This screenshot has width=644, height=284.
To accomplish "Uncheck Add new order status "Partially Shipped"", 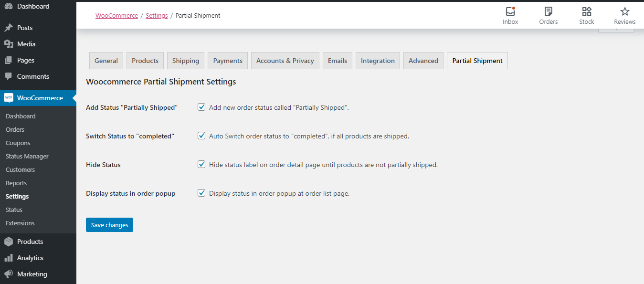I will point(201,107).
